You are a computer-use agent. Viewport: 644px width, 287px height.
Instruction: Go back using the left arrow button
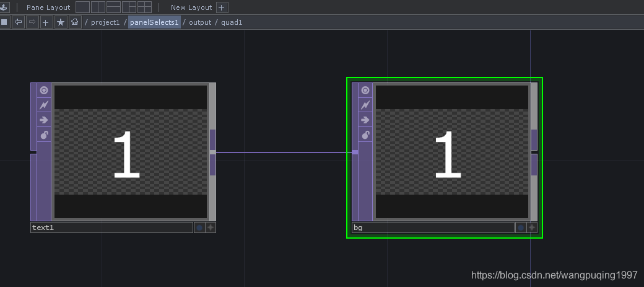click(x=18, y=22)
